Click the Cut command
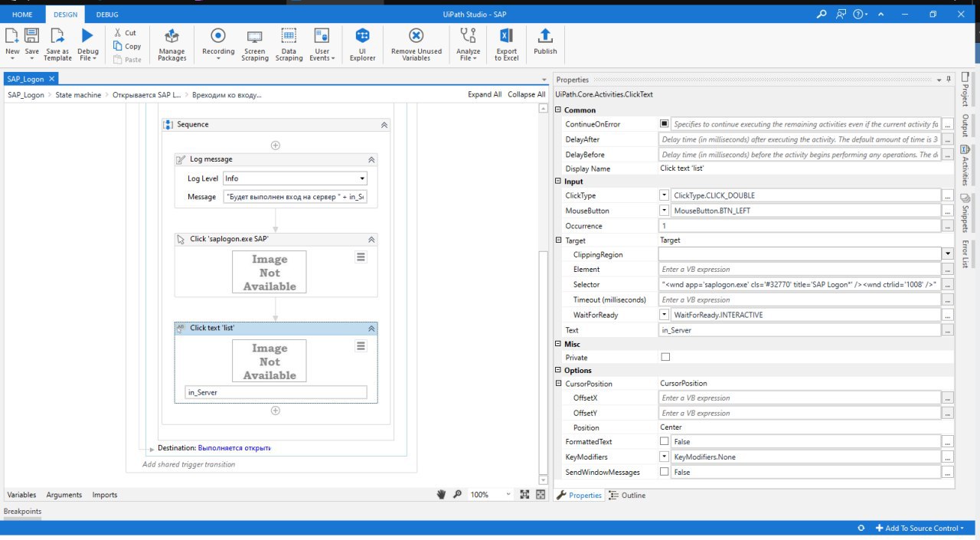Image resolution: width=980 pixels, height=540 pixels. [x=125, y=33]
